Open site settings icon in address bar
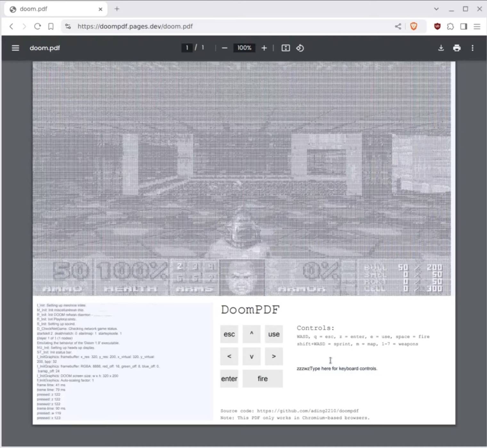Image resolution: width=487 pixels, height=448 pixels. pos(68,27)
